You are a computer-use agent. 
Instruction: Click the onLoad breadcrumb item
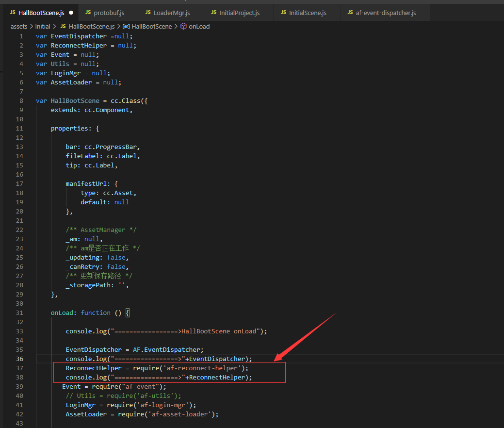[x=199, y=26]
